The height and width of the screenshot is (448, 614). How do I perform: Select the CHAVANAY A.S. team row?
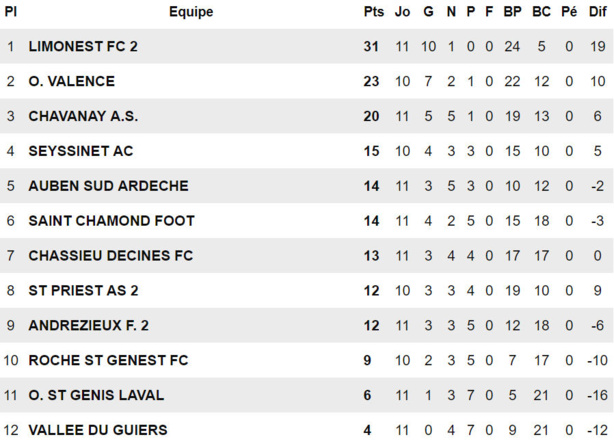tap(83, 116)
